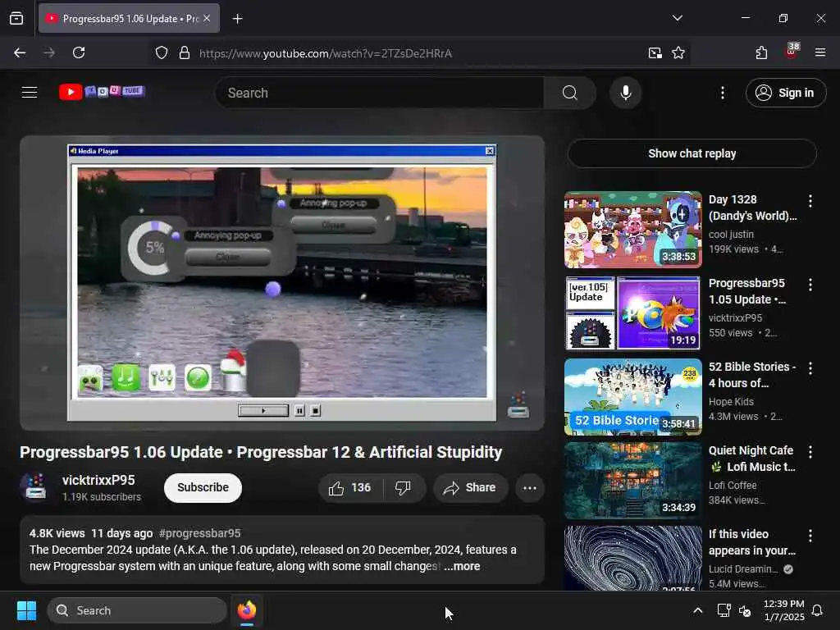Reload the current page
Viewport: 840px width, 630px height.
tap(79, 52)
